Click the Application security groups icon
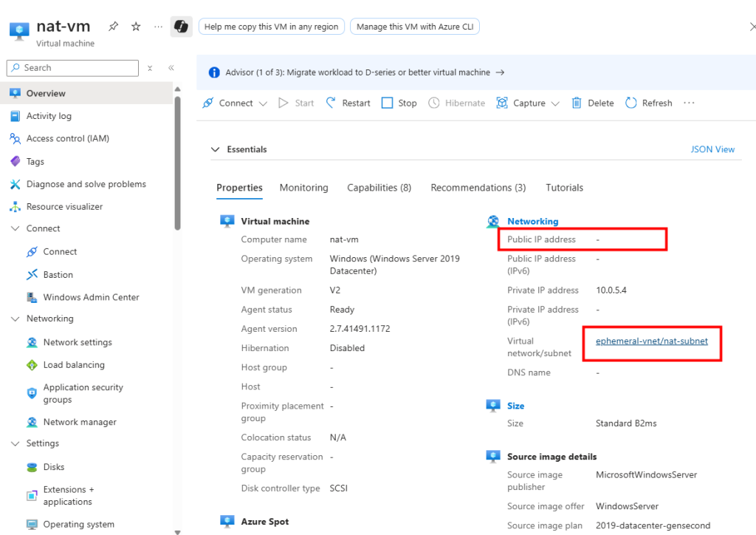 pyautogui.click(x=32, y=393)
